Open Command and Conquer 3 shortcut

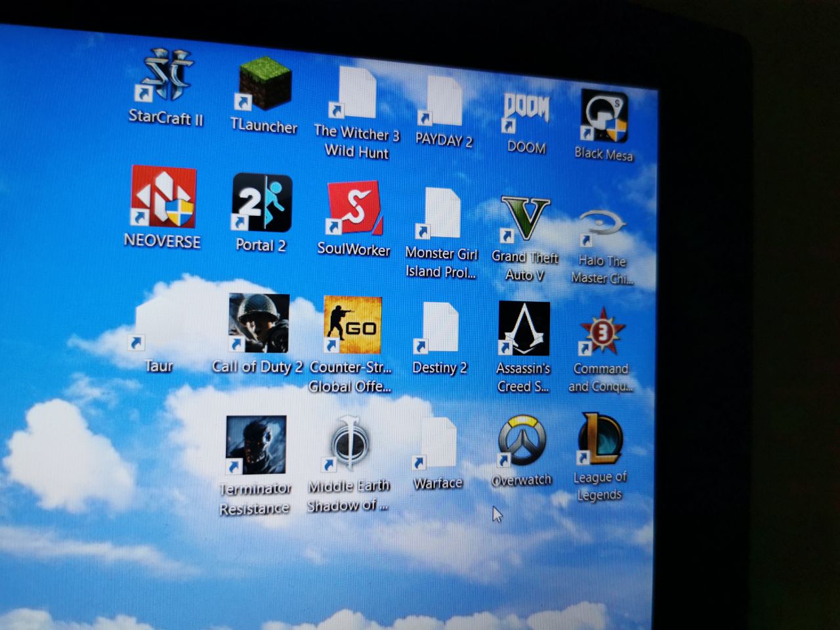602,332
